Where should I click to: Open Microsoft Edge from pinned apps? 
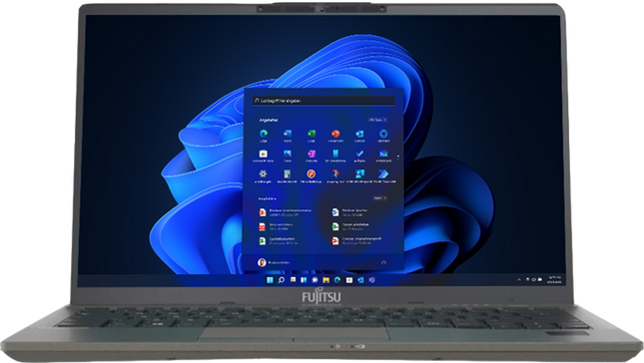264,136
